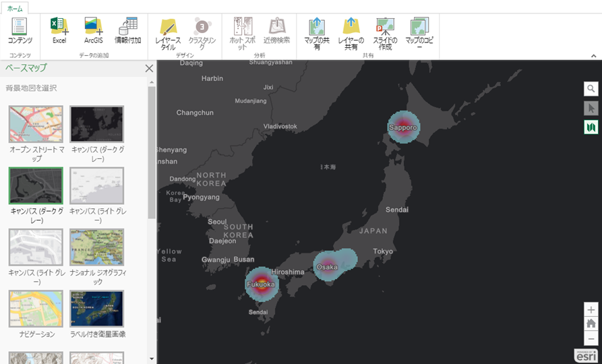Choose オープンストリートマップ basemap thumbnail
This screenshot has height=364, width=602.
point(36,125)
